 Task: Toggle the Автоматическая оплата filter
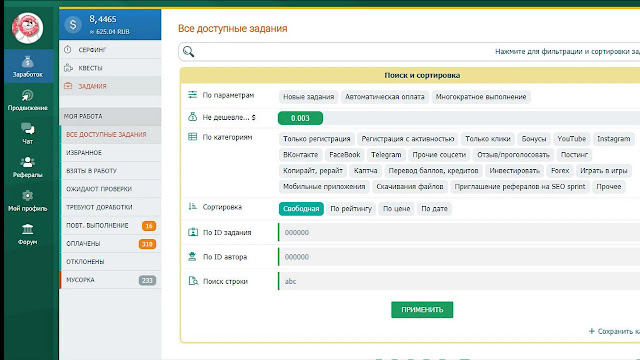385,97
